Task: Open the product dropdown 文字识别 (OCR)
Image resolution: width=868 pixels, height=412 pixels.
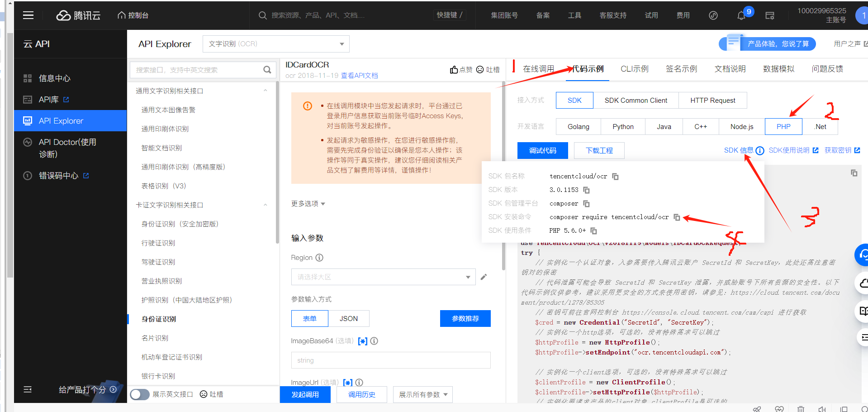Action: pos(276,44)
